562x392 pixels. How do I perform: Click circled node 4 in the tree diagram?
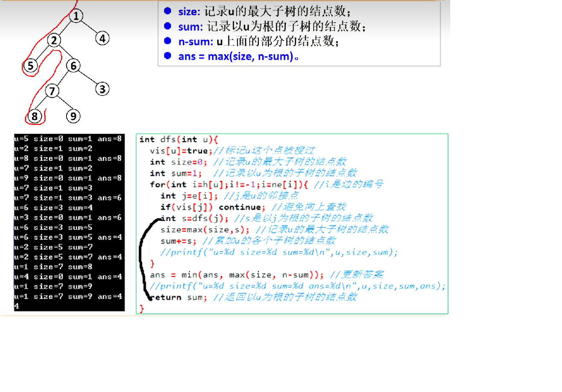point(102,38)
